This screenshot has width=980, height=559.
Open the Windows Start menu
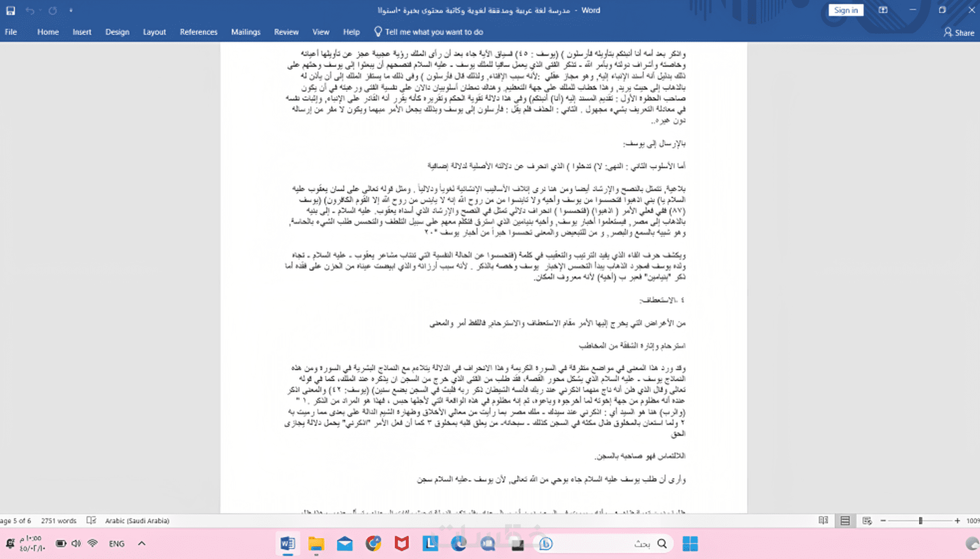pyautogui.click(x=690, y=543)
